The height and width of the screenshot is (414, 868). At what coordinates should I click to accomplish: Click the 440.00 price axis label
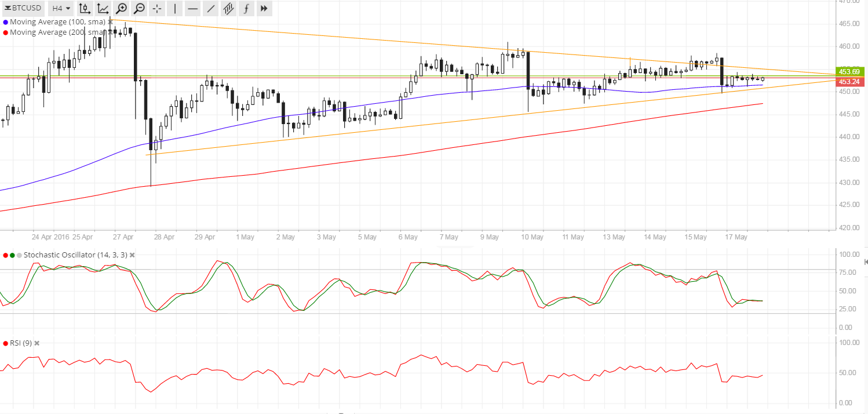coord(849,137)
